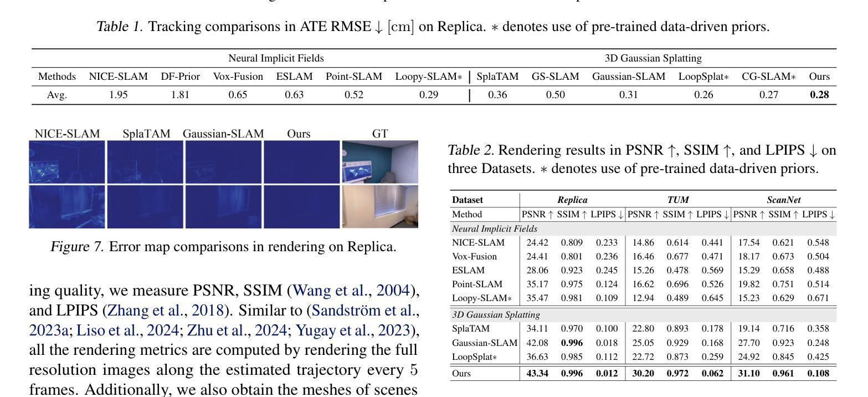Select value 0.29 under Loopy-SLAM in Table 1
868x397 pixels.
tap(429, 95)
